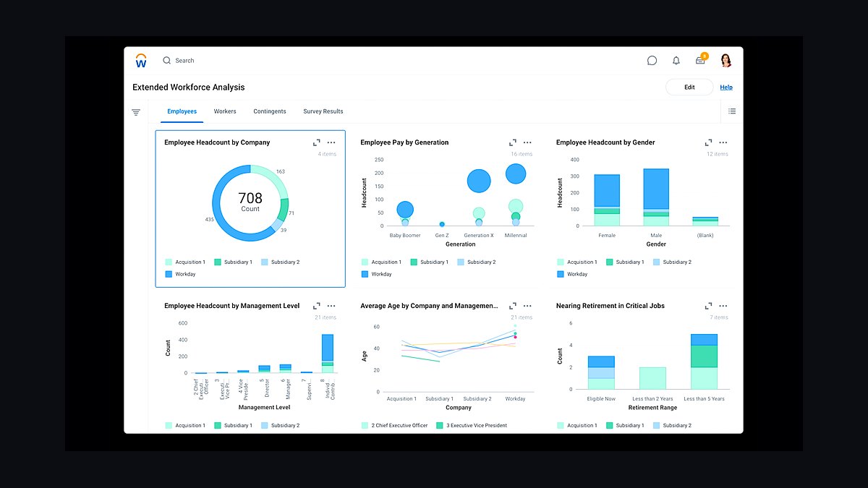Click the Less than 2 Years bar
868x488 pixels.
coord(652,378)
